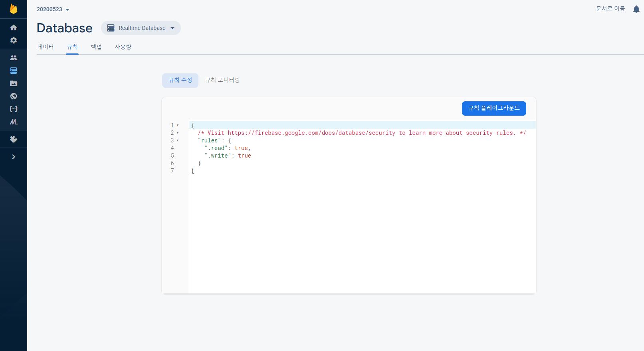
Task: Select the Database icon in the sidebar
Action: pos(14,71)
